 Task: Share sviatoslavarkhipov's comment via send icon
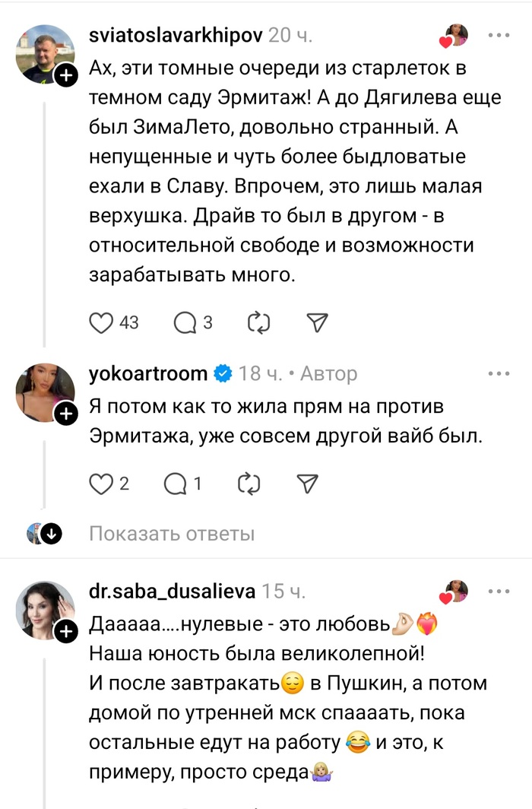click(x=316, y=322)
